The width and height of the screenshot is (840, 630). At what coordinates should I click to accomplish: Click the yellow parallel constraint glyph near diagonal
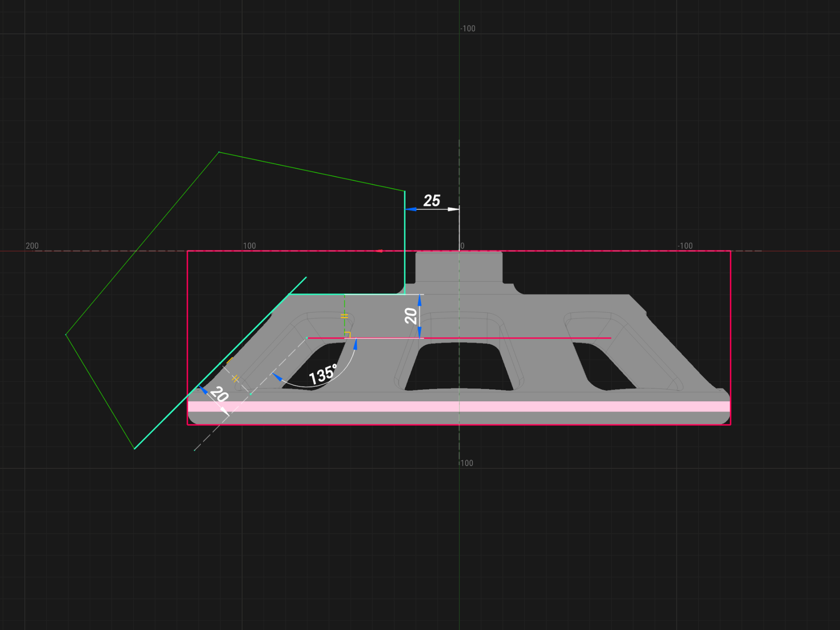point(235,378)
